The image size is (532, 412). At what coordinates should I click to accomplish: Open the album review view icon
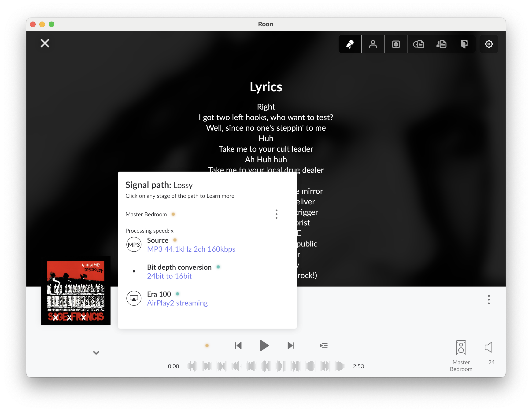[418, 44]
